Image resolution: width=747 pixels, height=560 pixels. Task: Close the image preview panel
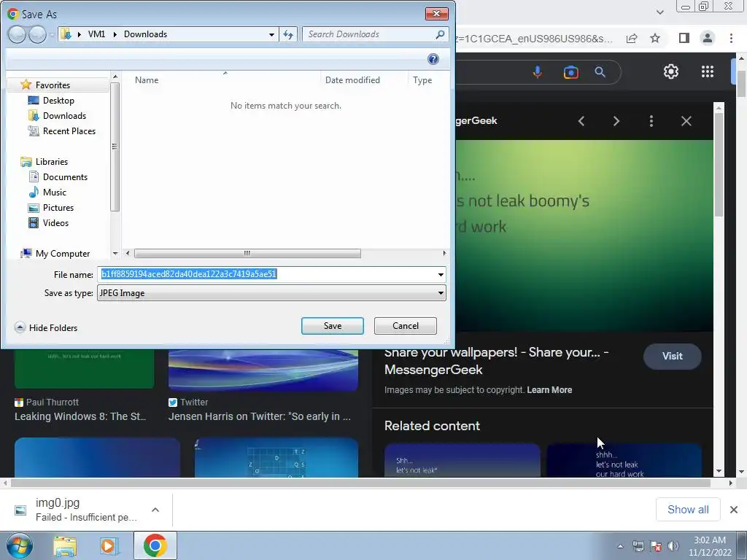[686, 121]
